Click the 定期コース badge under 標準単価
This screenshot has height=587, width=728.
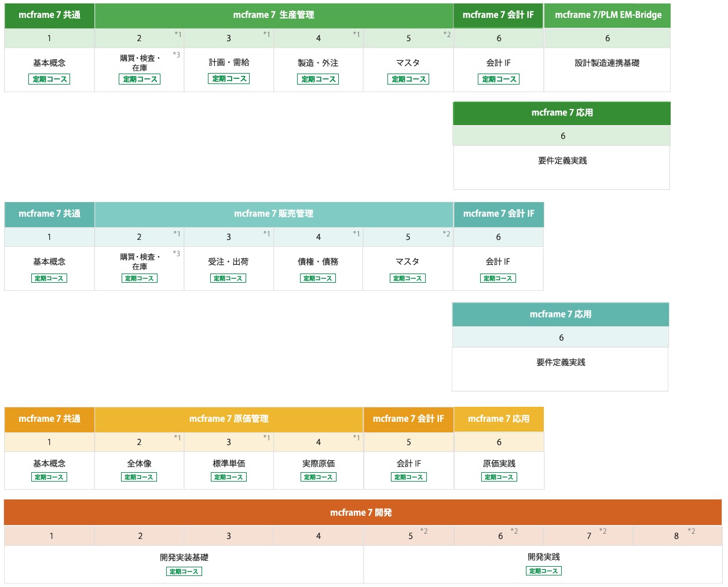click(229, 477)
